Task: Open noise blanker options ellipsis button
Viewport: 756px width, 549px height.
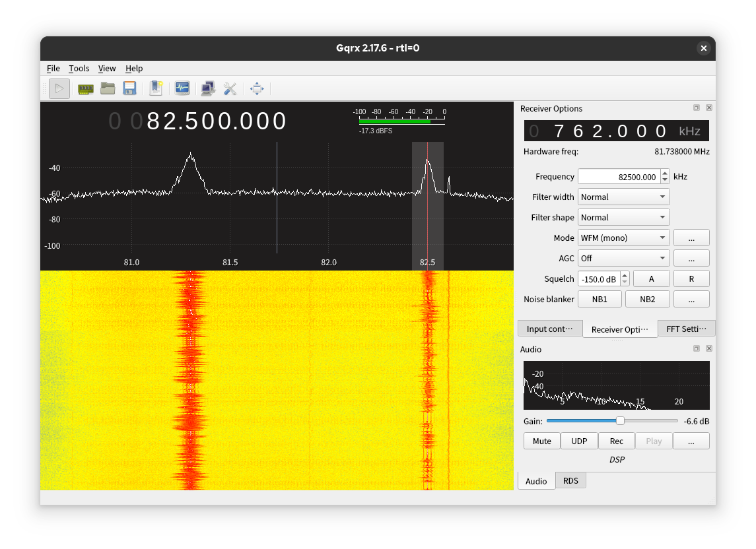Action: [691, 300]
